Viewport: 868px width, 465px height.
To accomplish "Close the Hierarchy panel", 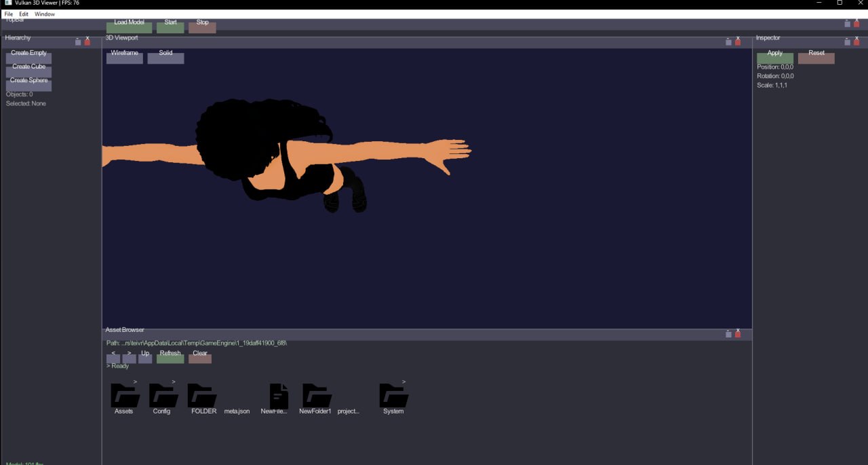I will coord(87,42).
